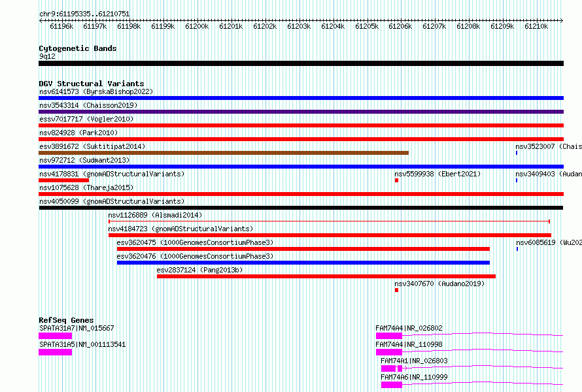The image size is (582, 392).
Task: Click the SPATA31A7|NM_015667 gene label
Action: point(77,328)
